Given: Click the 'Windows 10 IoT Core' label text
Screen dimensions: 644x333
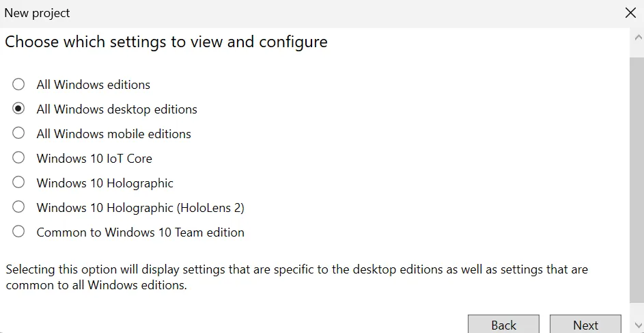Looking at the screenshot, I should [x=94, y=159].
